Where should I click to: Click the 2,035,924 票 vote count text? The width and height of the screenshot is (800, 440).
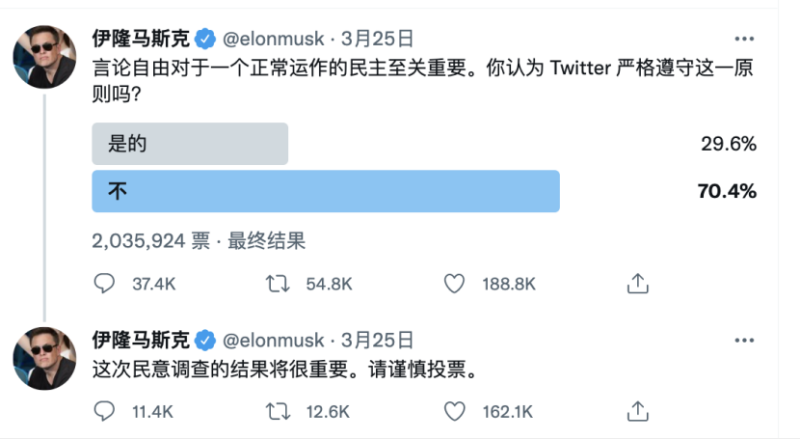pyautogui.click(x=150, y=241)
